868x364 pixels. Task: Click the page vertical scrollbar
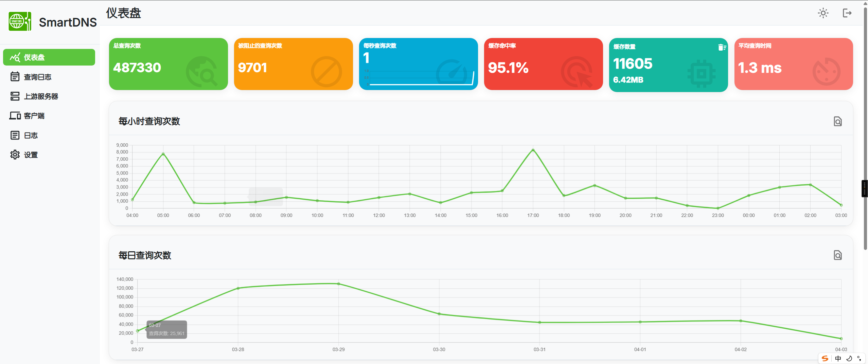(865, 136)
